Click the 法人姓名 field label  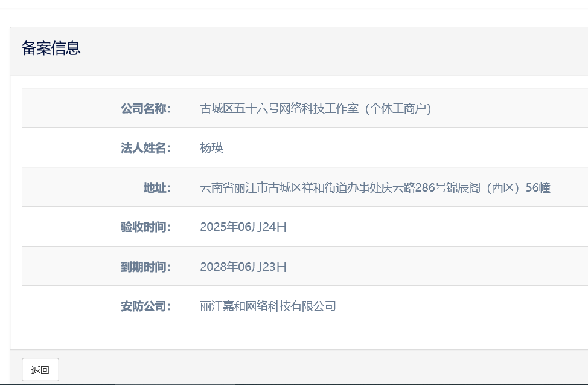pyautogui.click(x=145, y=148)
